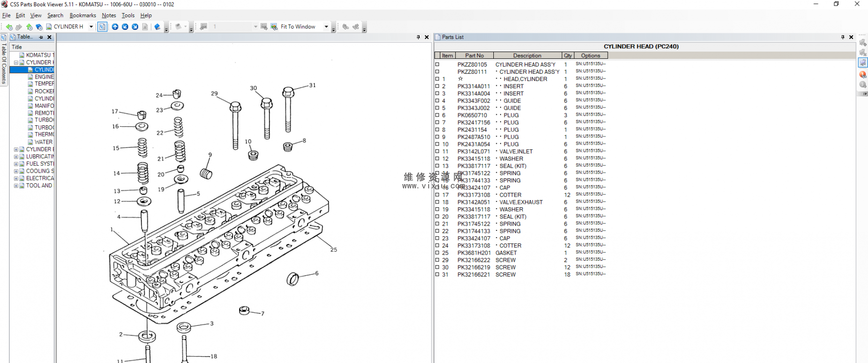The height and width of the screenshot is (363, 868).
Task: Select the ROCKER tree item
Action: [44, 92]
